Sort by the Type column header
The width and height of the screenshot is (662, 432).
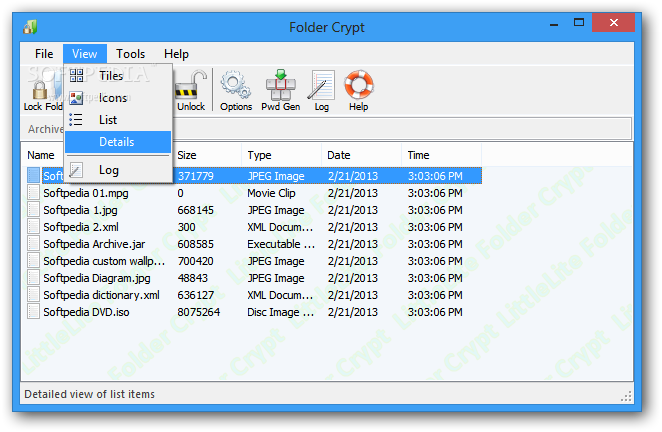(x=281, y=155)
